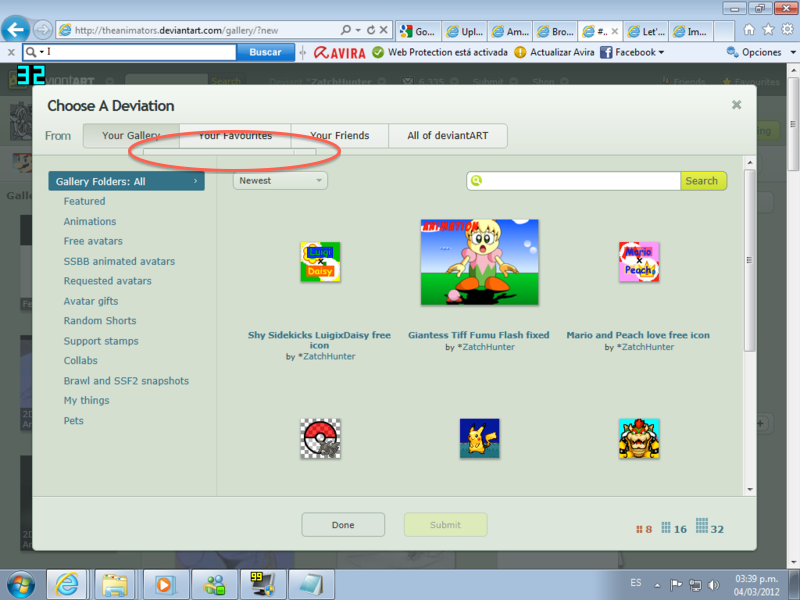Open the Support stamps folder
This screenshot has width=800, height=600.
pos(101,341)
